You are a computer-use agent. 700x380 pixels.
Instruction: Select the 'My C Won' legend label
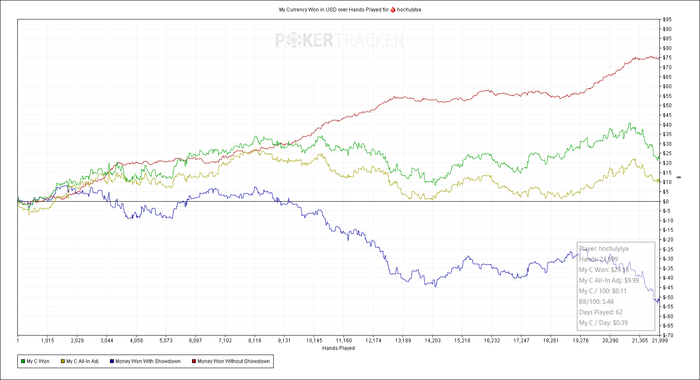[38, 361]
